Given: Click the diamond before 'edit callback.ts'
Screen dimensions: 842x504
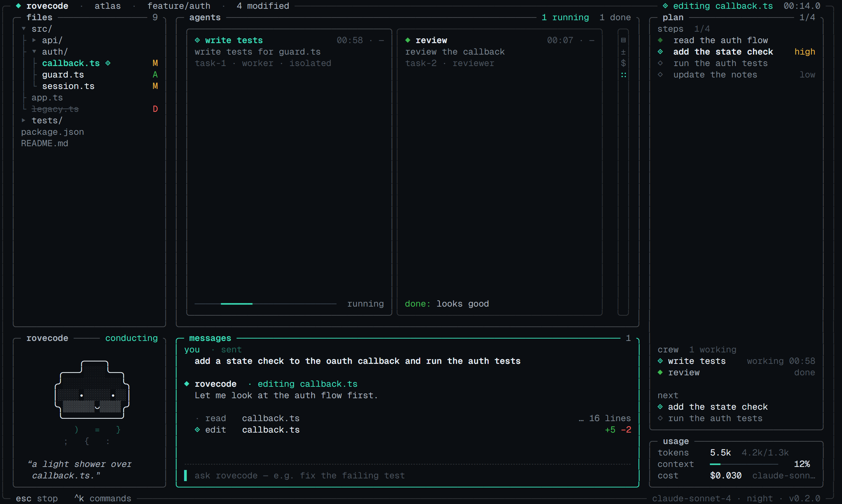Looking at the screenshot, I should 197,430.
